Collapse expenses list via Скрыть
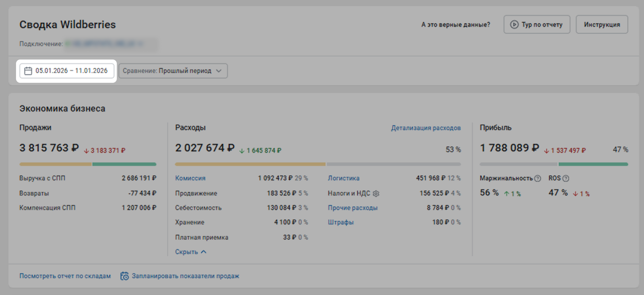The height and width of the screenshot is (295, 644). tap(187, 252)
